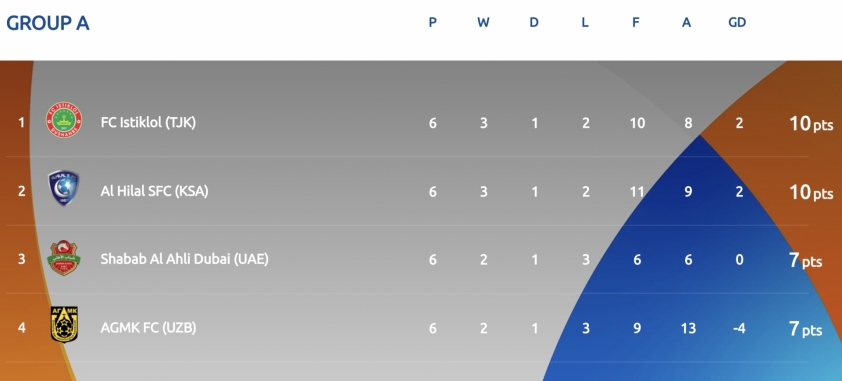Click the A column header
The image size is (842, 381).
(686, 23)
